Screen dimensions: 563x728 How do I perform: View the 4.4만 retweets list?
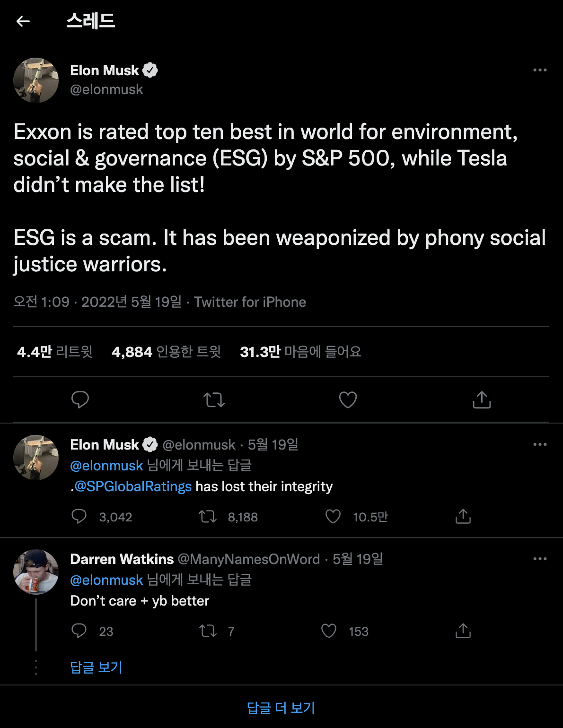pos(55,352)
